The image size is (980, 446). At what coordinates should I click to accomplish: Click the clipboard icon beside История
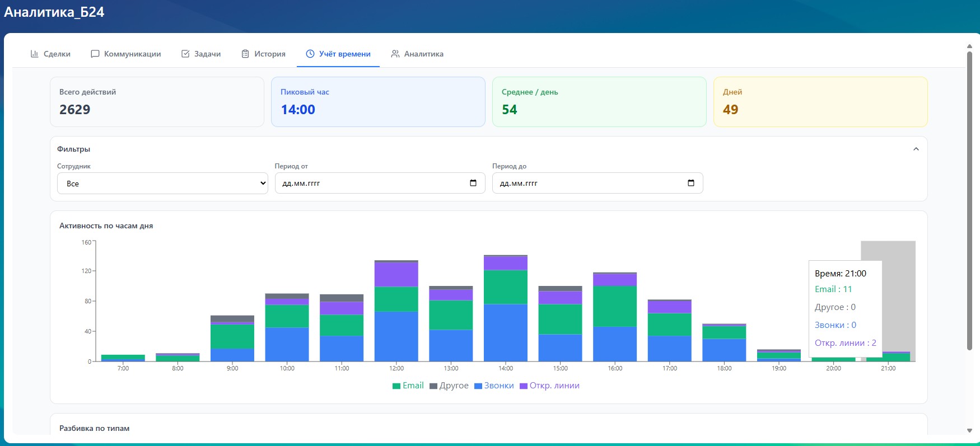245,54
